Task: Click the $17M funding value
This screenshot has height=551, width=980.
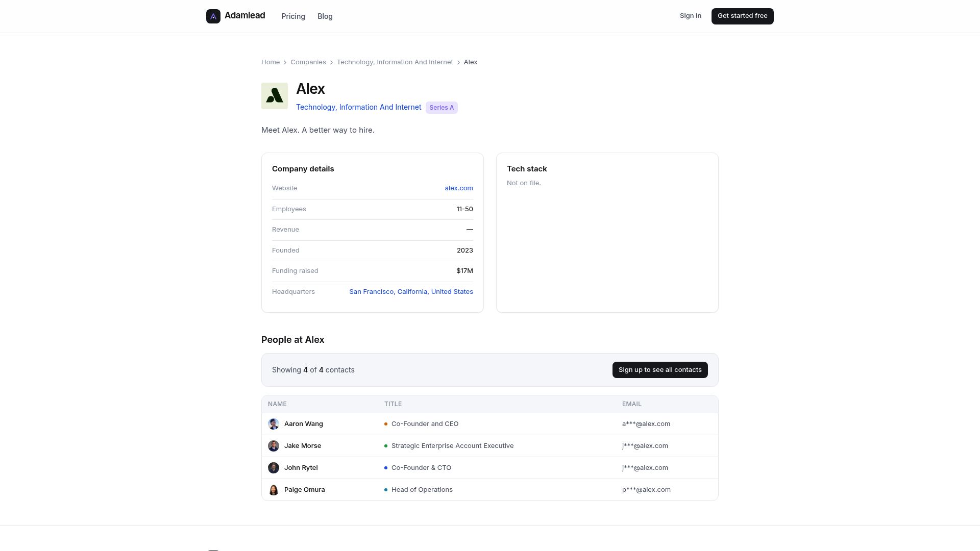Action: 465,271
